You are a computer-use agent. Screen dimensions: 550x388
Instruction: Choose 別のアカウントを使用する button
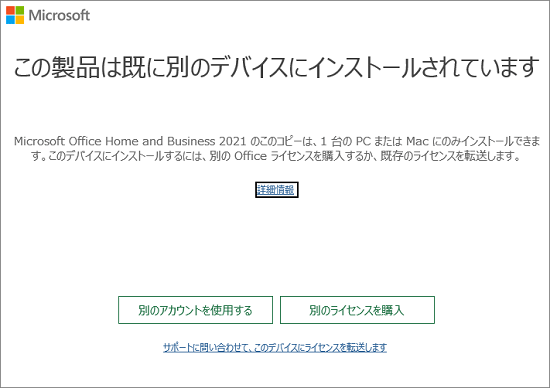[x=195, y=310]
